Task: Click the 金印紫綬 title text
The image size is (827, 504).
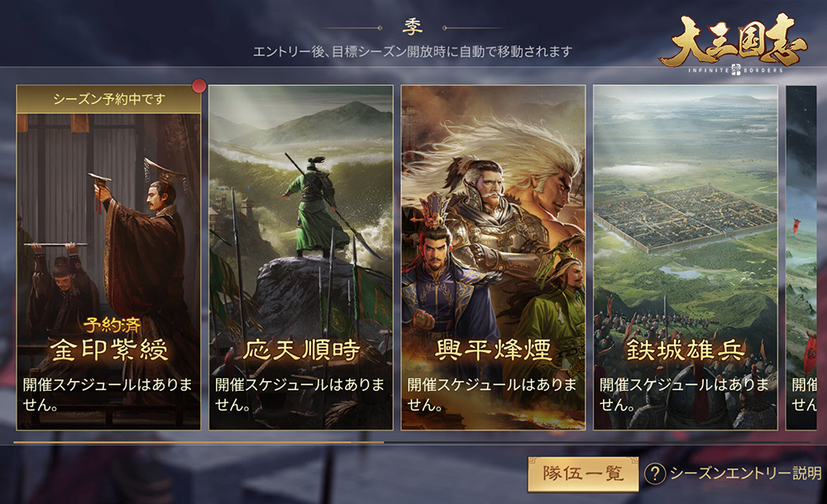Action: pos(109,349)
